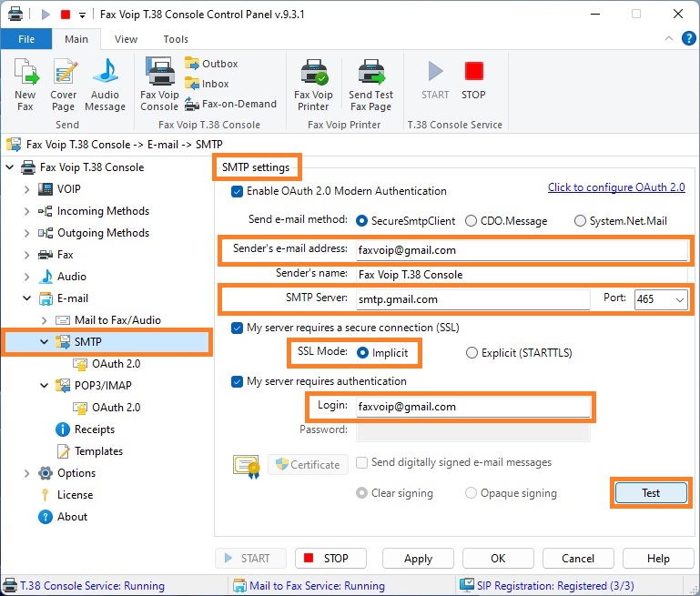This screenshot has width=700, height=596.
Task: Launch the Fax Voip Console
Action: point(159,84)
